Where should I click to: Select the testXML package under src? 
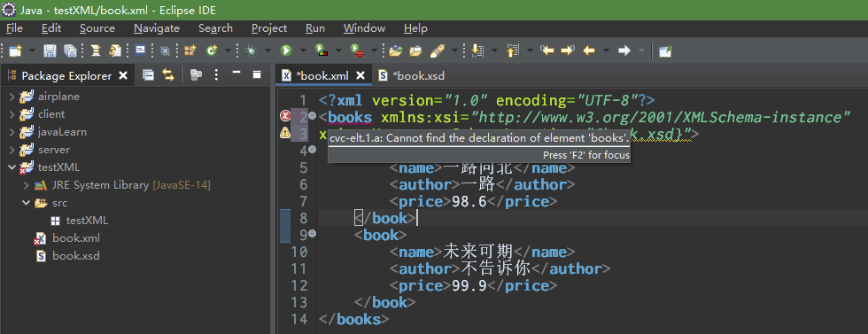(79, 221)
